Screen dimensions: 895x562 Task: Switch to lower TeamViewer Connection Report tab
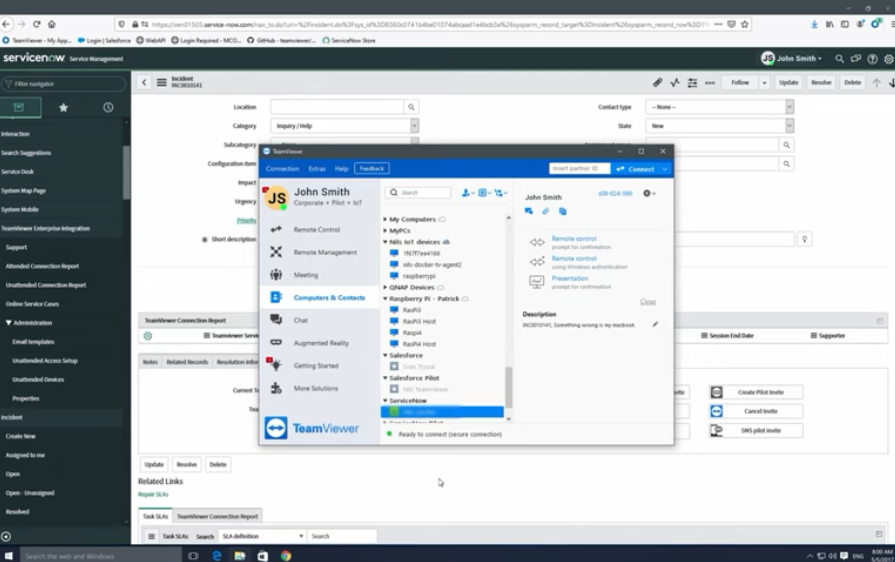pyautogui.click(x=217, y=516)
